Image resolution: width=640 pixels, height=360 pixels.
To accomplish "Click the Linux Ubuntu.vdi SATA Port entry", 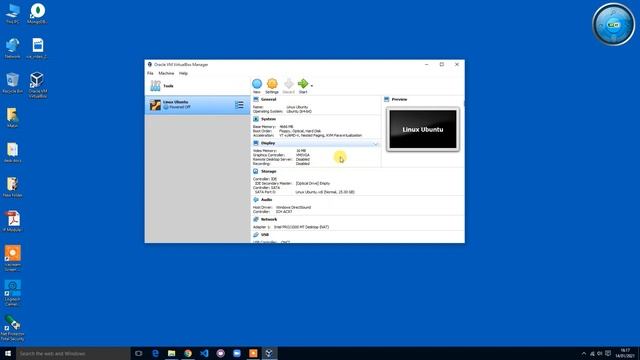I will [325, 192].
